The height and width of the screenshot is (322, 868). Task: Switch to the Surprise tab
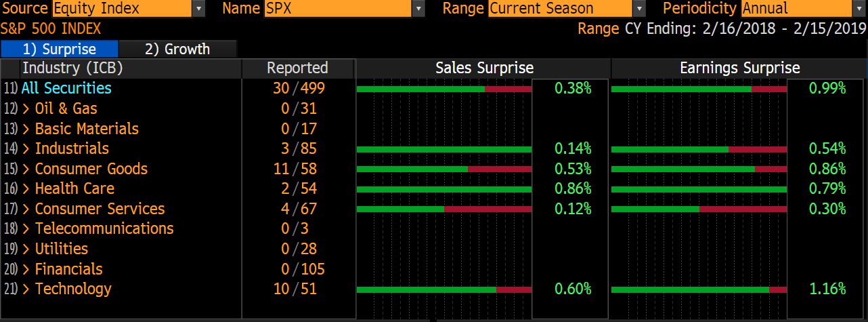coord(60,49)
